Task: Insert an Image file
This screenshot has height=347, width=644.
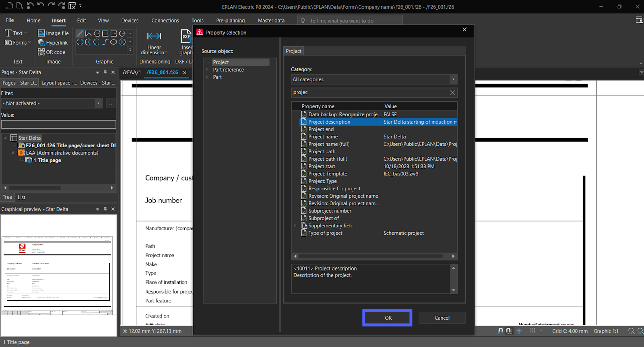Action: (53, 33)
